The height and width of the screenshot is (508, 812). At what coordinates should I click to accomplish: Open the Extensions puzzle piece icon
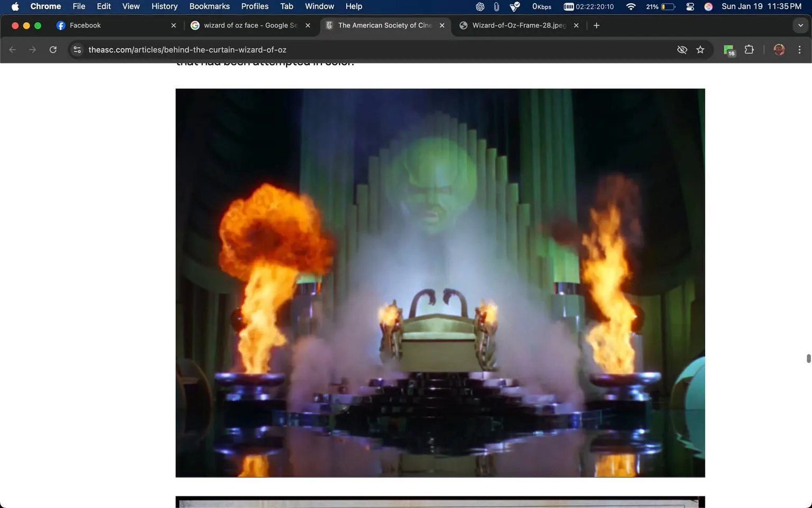(x=749, y=49)
